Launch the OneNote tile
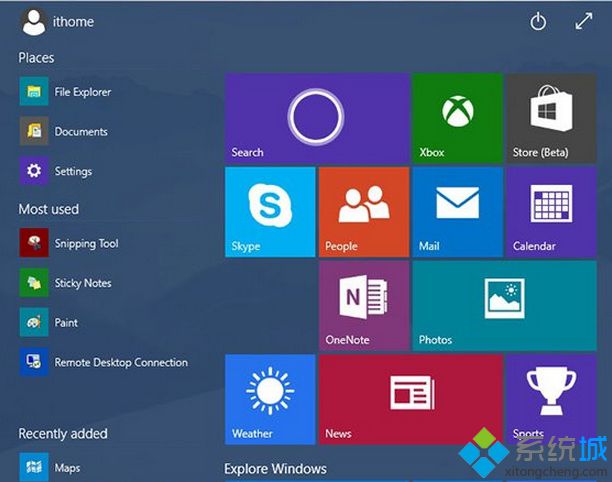The height and width of the screenshot is (482, 612). pos(364,306)
